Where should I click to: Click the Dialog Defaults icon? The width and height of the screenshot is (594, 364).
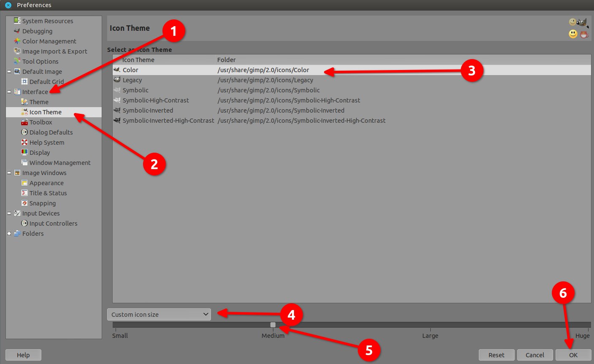pos(24,132)
